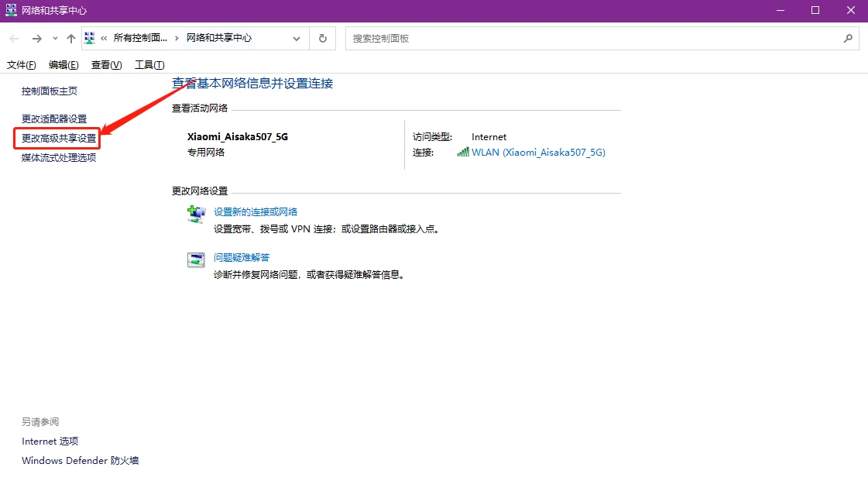Refresh the Network and Sharing Center page
The width and height of the screenshot is (868, 481).
tap(323, 38)
